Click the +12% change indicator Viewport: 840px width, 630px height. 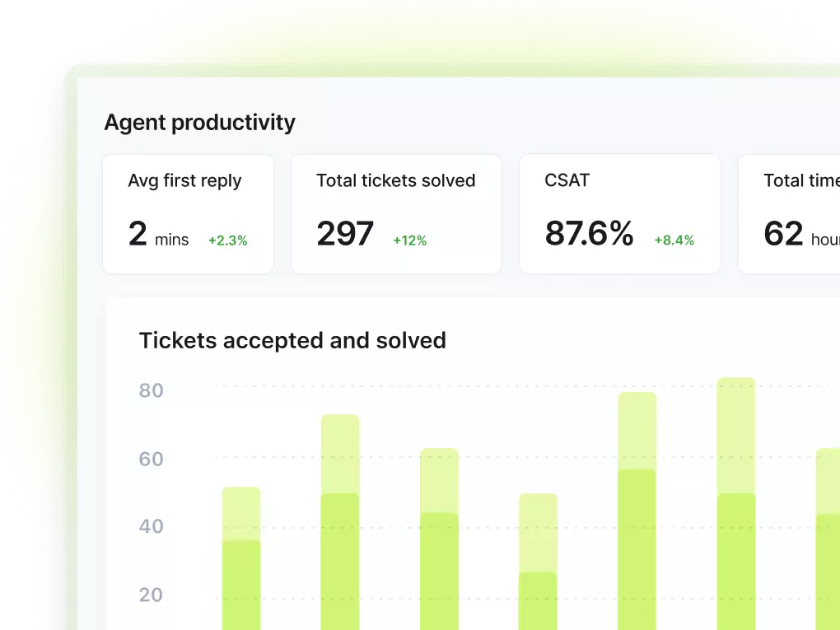coord(409,240)
